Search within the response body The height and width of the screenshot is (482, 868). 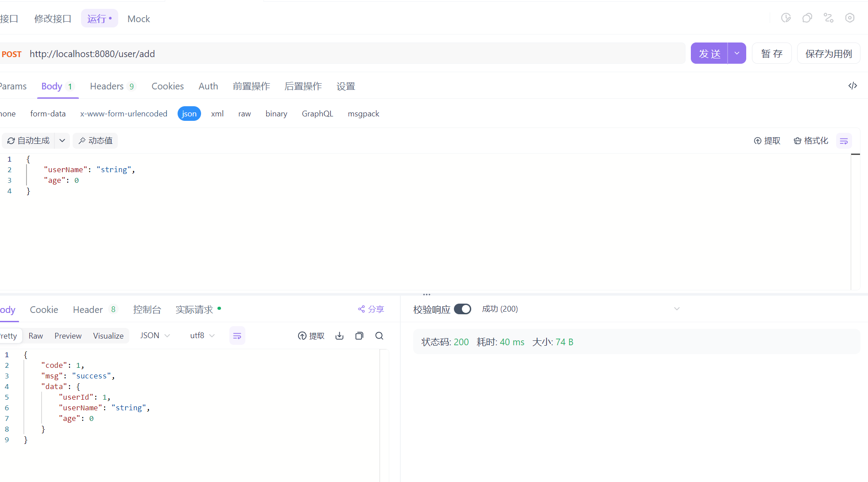[x=379, y=336]
